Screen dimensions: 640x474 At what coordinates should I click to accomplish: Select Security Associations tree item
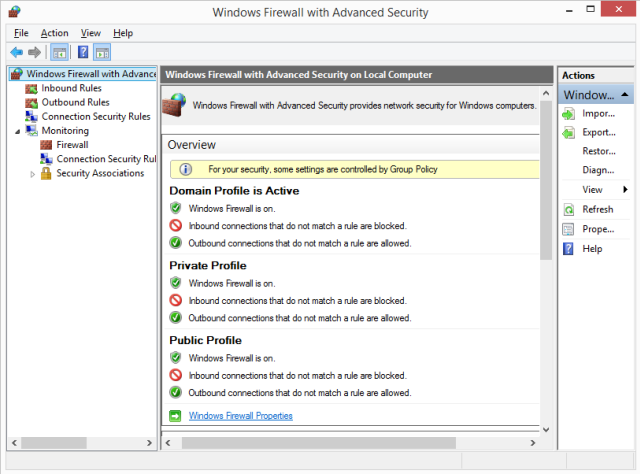click(100, 173)
